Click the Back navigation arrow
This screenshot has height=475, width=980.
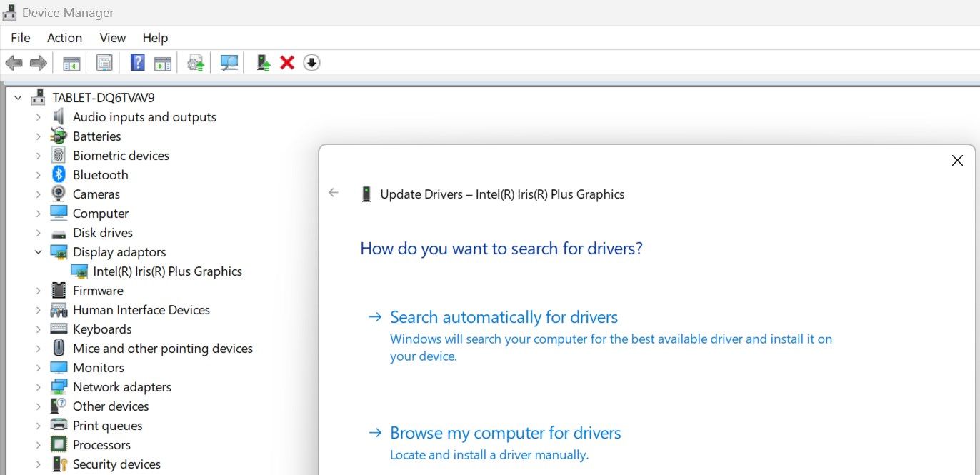click(14, 62)
